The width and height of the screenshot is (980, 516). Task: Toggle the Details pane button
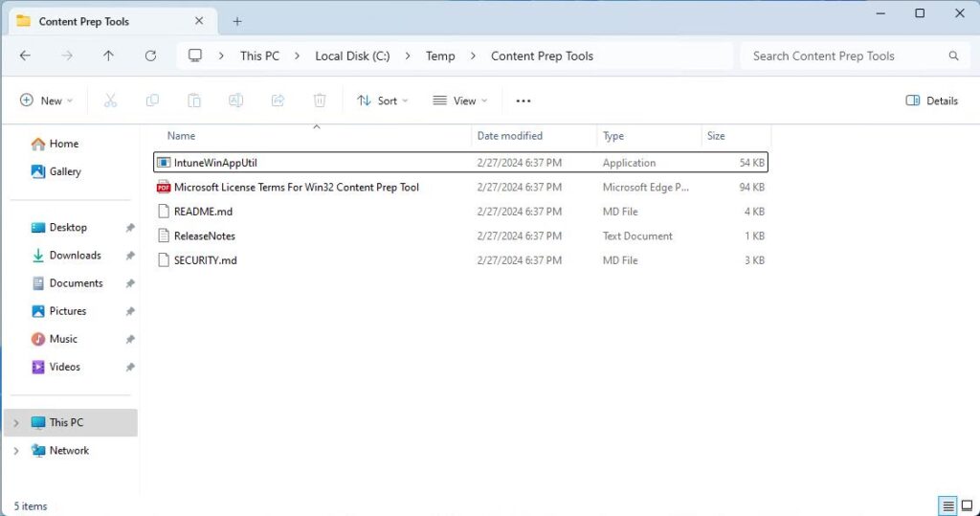931,101
